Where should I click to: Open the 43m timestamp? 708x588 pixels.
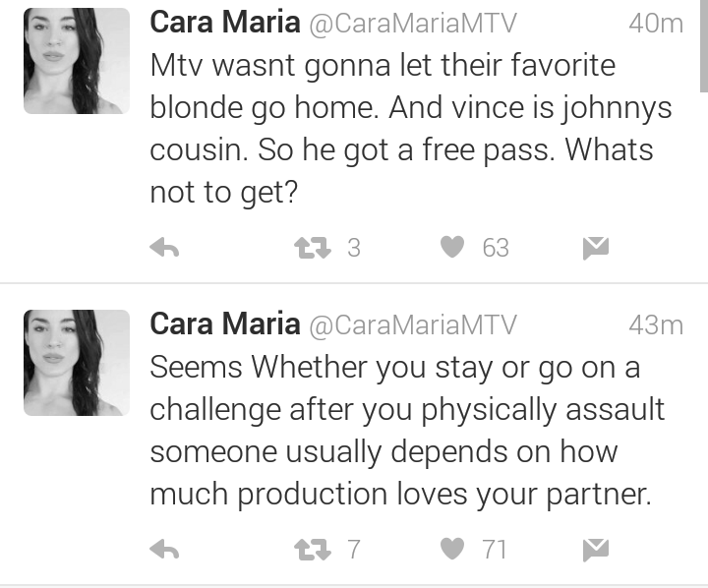point(656,324)
